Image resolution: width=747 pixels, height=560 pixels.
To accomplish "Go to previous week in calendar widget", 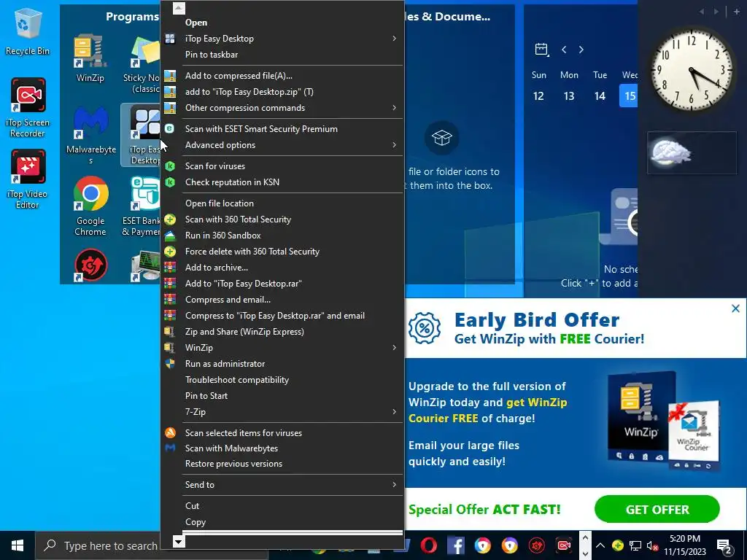I will 564,50.
